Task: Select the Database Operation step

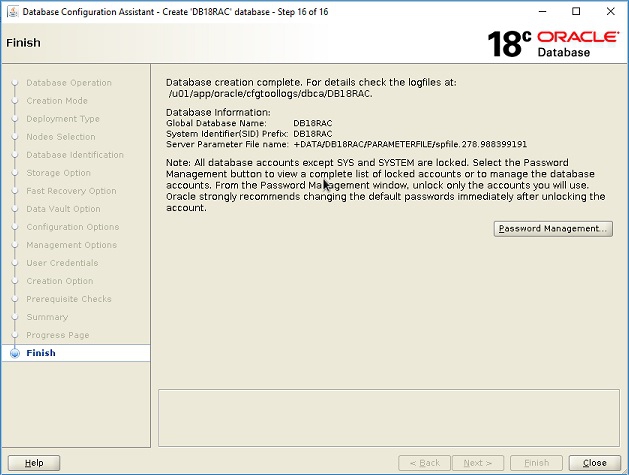Action: pos(69,83)
